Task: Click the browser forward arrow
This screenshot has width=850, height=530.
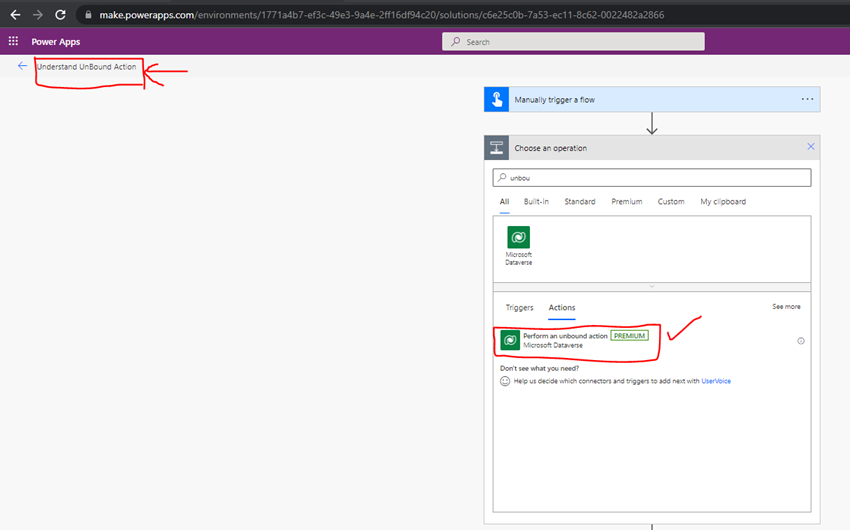Action: [37, 15]
